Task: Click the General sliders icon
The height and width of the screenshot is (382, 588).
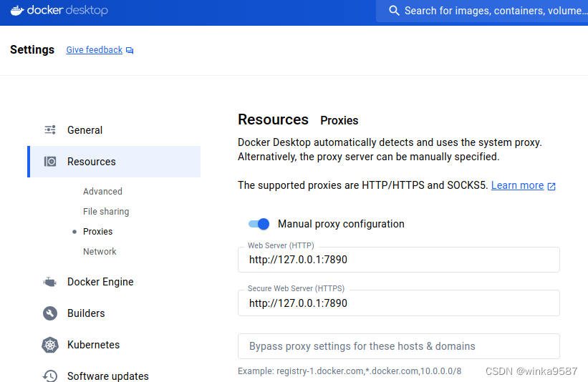Action: click(x=50, y=130)
